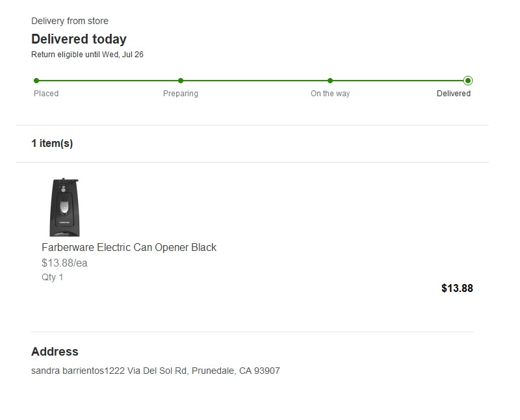Click the Qty 1 quantity text

coord(53,278)
